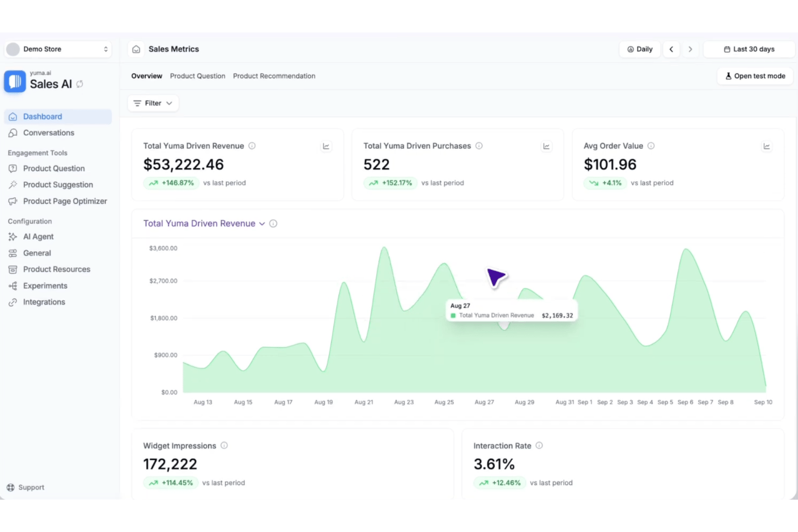Click the +4.1% trend badge
This screenshot has height=532, width=798.
(x=605, y=183)
